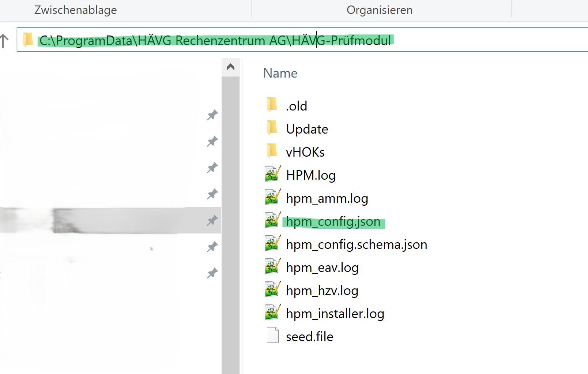
Task: Select the hpm_eav.log file name
Action: point(322,268)
